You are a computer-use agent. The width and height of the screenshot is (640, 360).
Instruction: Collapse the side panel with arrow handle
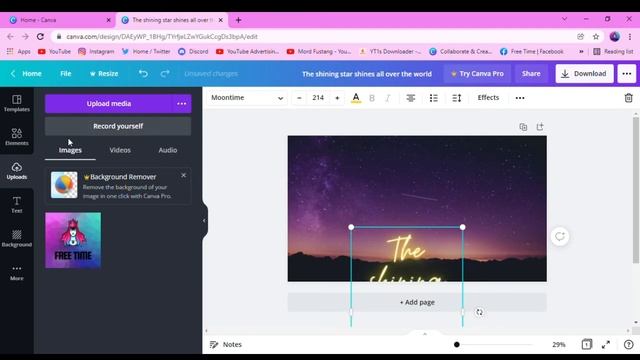(204, 220)
